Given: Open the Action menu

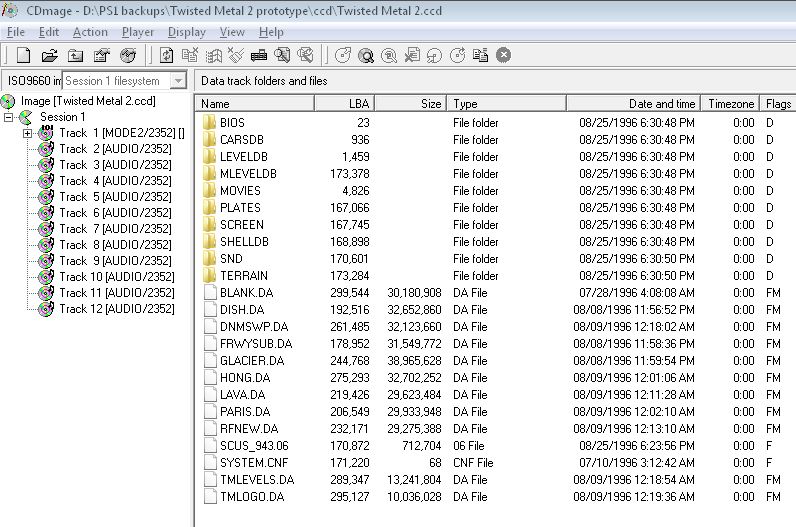Looking at the screenshot, I should pyautogui.click(x=90, y=32).
